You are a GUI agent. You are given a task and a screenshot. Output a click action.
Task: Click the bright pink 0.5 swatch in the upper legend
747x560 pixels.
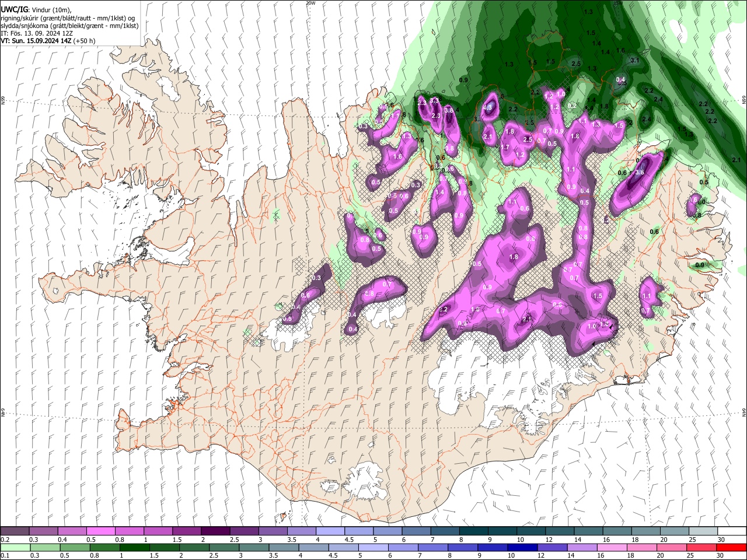(x=100, y=531)
